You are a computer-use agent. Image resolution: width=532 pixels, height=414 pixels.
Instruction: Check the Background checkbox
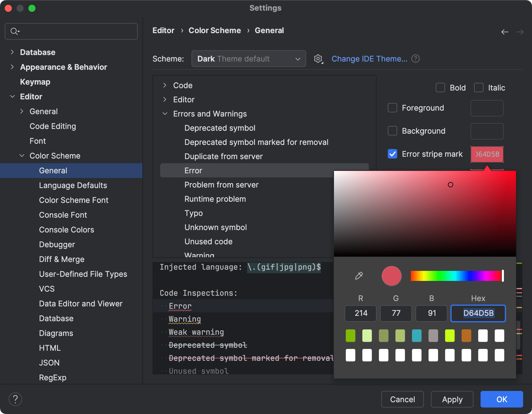point(392,131)
